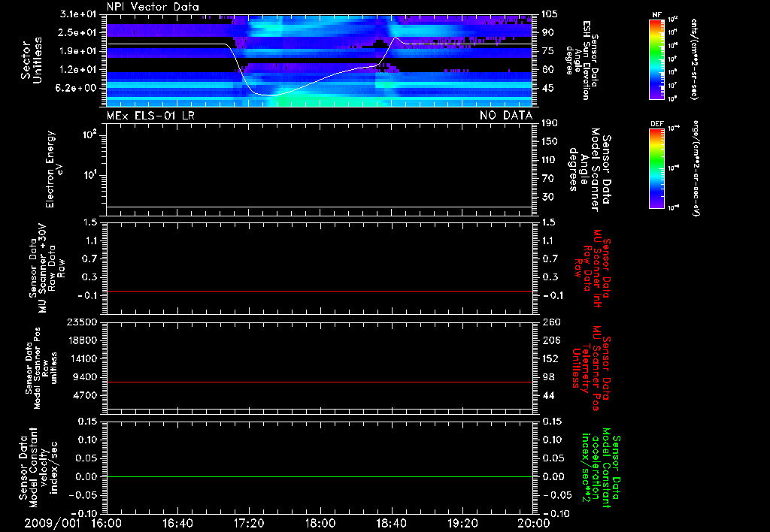Click the "98" telemetry axis tick
The height and width of the screenshot is (532, 770).
point(547,377)
